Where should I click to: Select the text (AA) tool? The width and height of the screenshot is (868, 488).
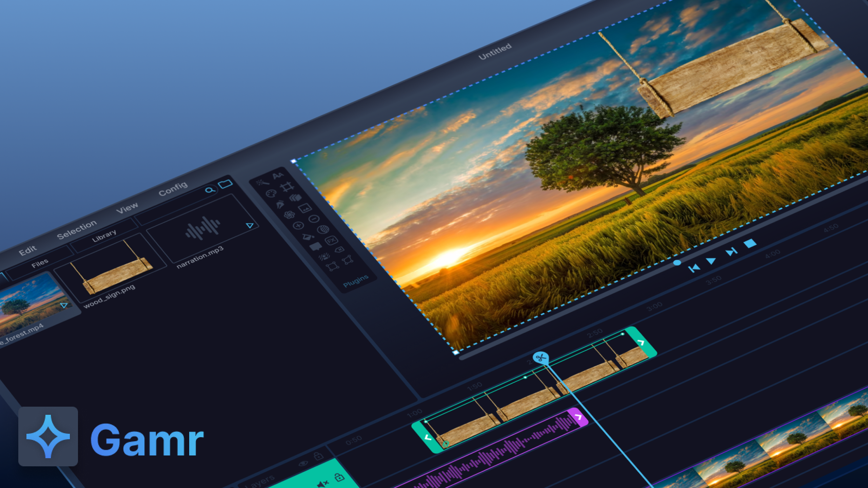click(278, 176)
